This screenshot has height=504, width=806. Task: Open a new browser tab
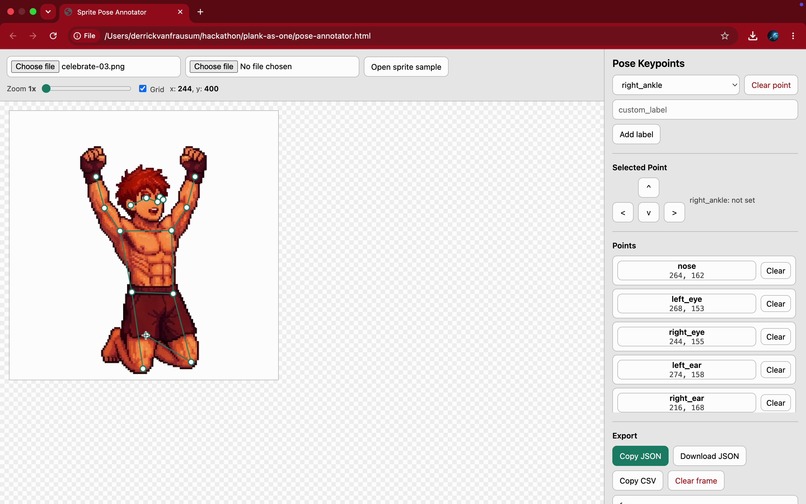click(x=200, y=12)
